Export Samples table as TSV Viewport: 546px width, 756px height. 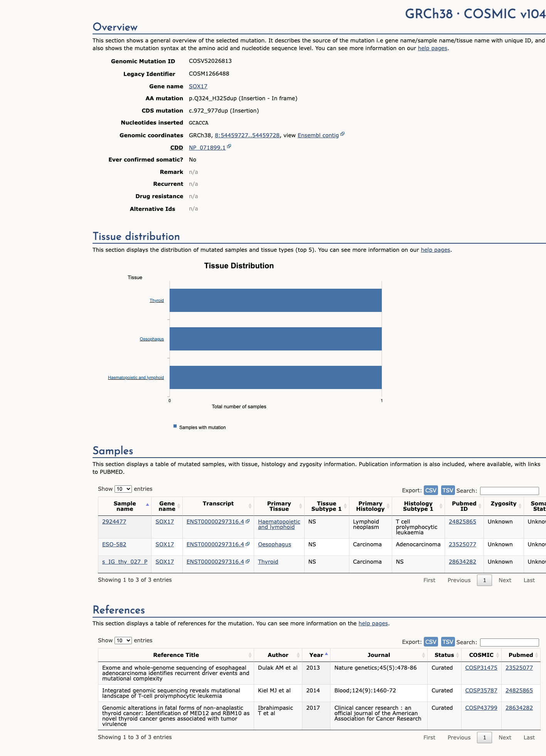click(x=448, y=490)
